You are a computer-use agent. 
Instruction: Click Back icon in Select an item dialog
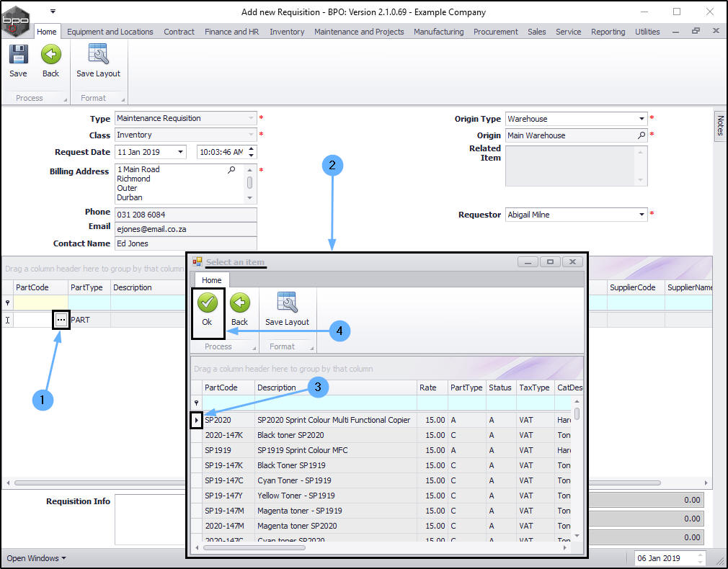(239, 304)
